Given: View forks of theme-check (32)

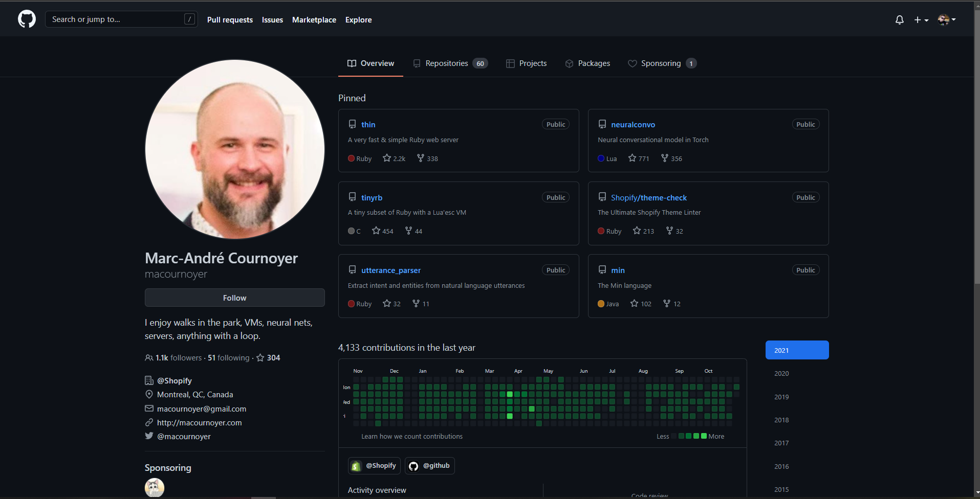Looking at the screenshot, I should tap(674, 231).
